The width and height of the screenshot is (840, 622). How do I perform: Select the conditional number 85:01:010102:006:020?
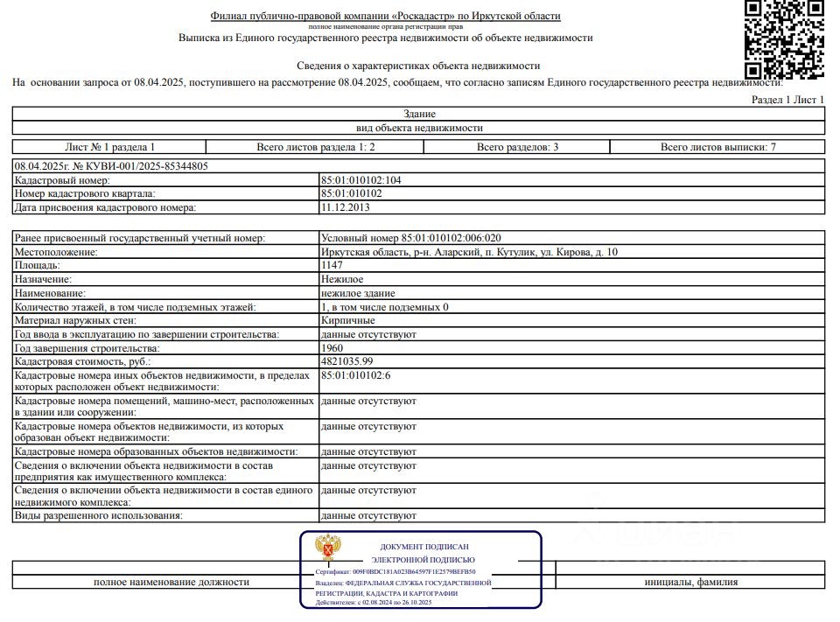pyautogui.click(x=451, y=238)
